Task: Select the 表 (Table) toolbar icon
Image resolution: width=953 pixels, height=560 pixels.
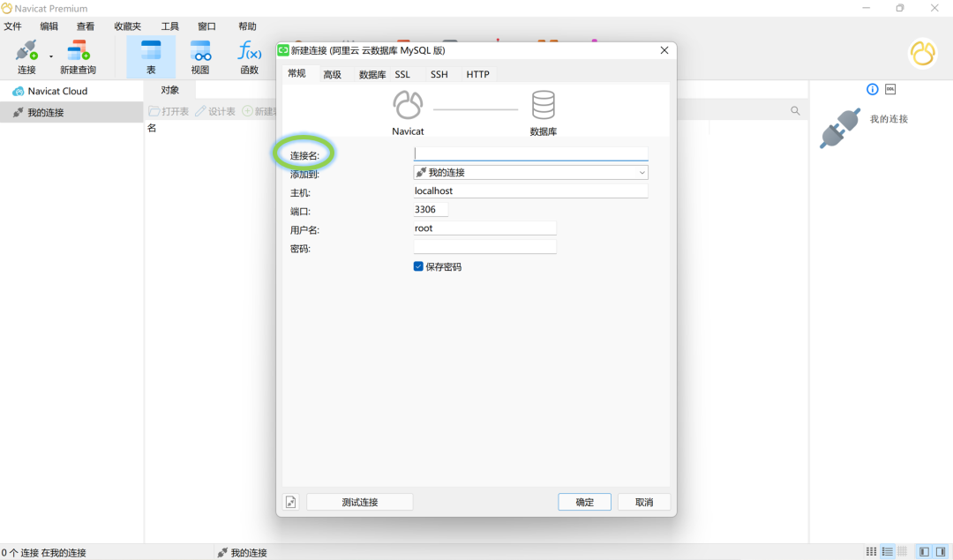Action: pos(151,57)
